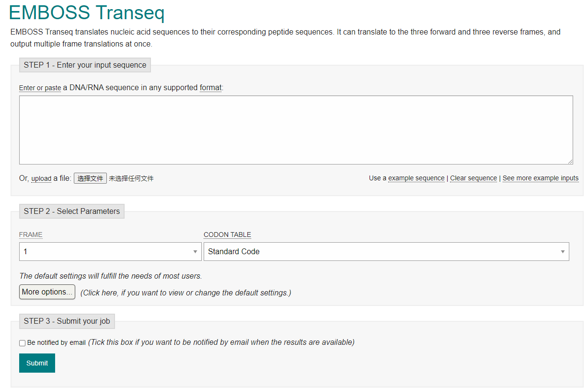The width and height of the screenshot is (588, 388).
Task: Click the EMBOSS Transeq page heading
Action: click(x=87, y=12)
